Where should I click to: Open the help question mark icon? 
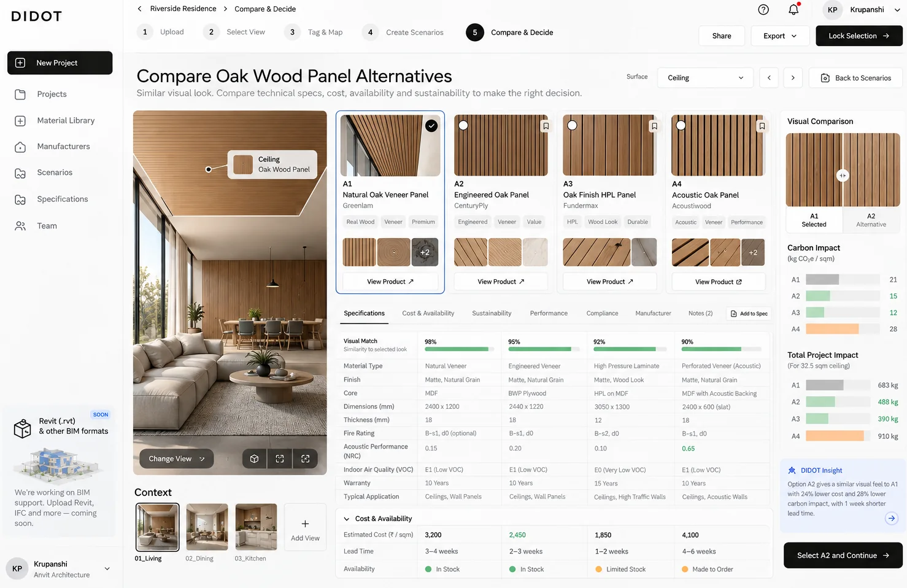tap(763, 9)
